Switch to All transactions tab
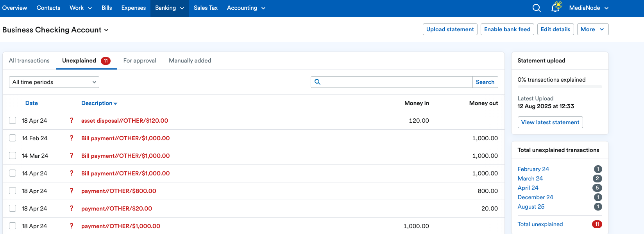Screen dimensions: 644x234 point(29,61)
